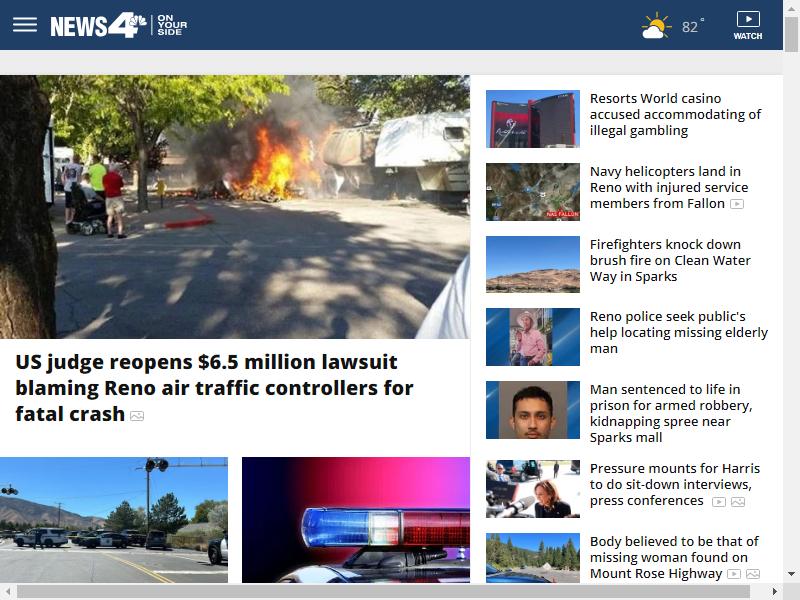Image resolution: width=800 pixels, height=600 pixels.
Task: Click the horizontal scrollbar thumb
Action: pos(383,592)
